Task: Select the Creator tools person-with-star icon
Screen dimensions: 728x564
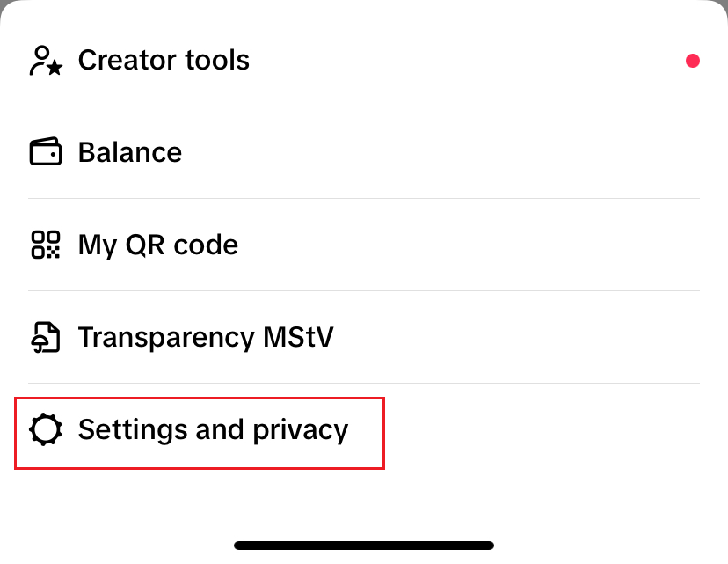Action: click(x=46, y=60)
